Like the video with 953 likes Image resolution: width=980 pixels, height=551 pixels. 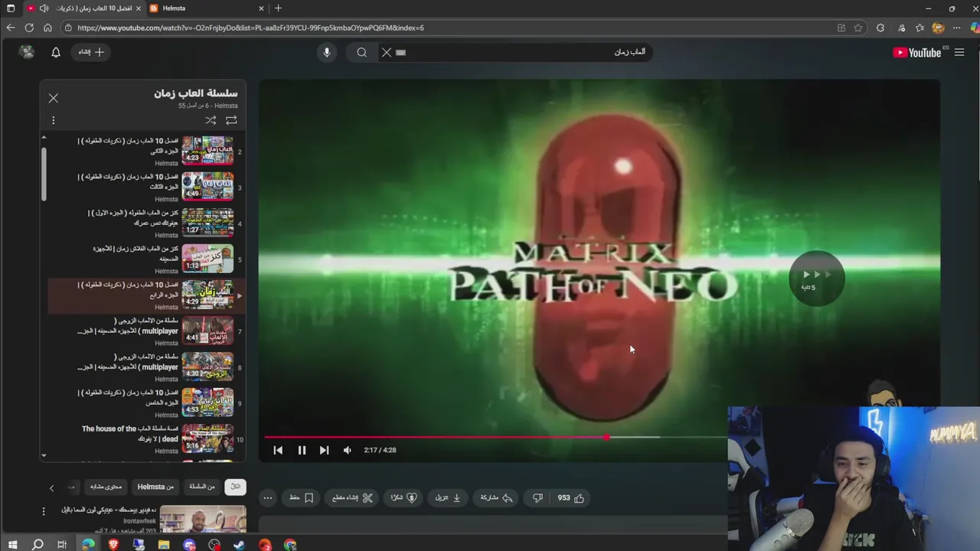(571, 497)
